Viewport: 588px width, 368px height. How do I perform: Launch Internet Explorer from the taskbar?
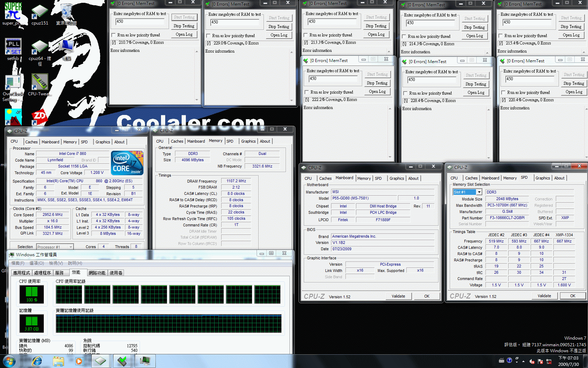[37, 361]
